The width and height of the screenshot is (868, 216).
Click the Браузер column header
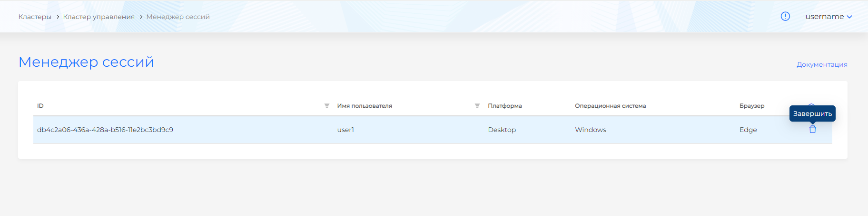point(752,106)
